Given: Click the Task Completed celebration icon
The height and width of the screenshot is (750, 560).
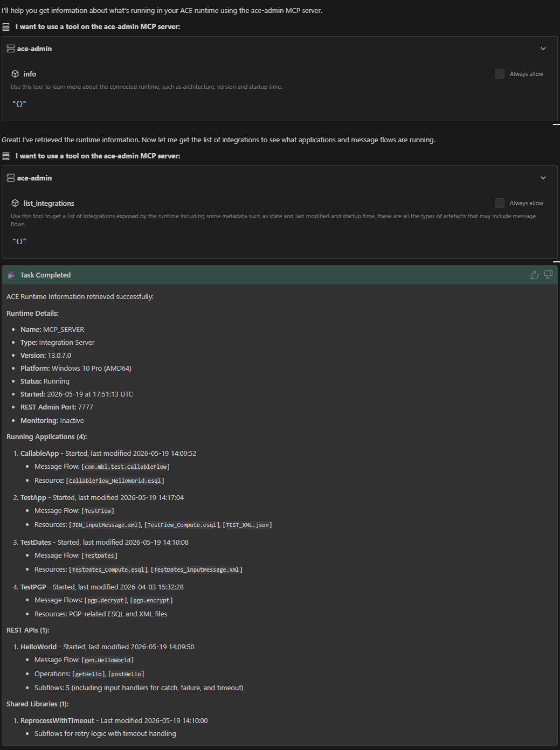Looking at the screenshot, I should [x=11, y=275].
